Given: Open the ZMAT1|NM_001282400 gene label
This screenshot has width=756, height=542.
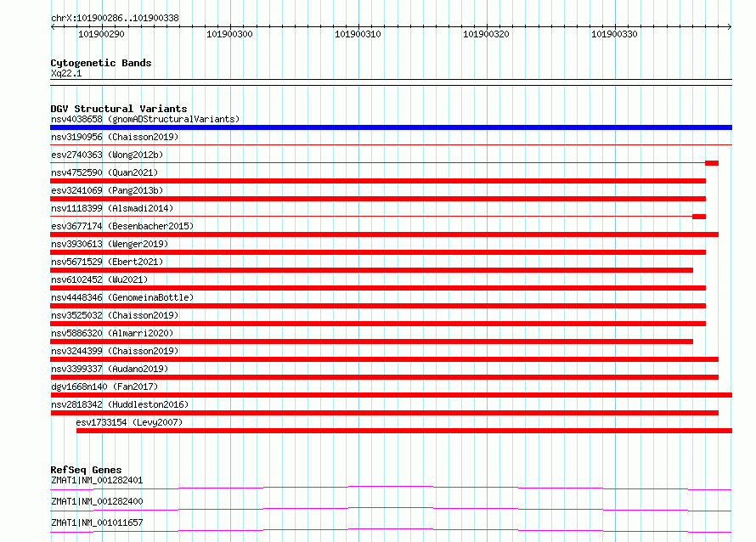Looking at the screenshot, I should click(x=97, y=501).
